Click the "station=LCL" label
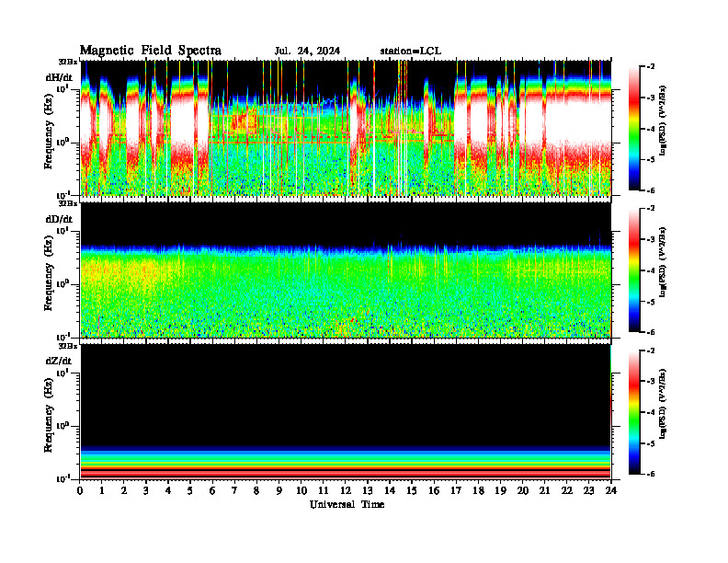728x563 pixels. point(411,52)
